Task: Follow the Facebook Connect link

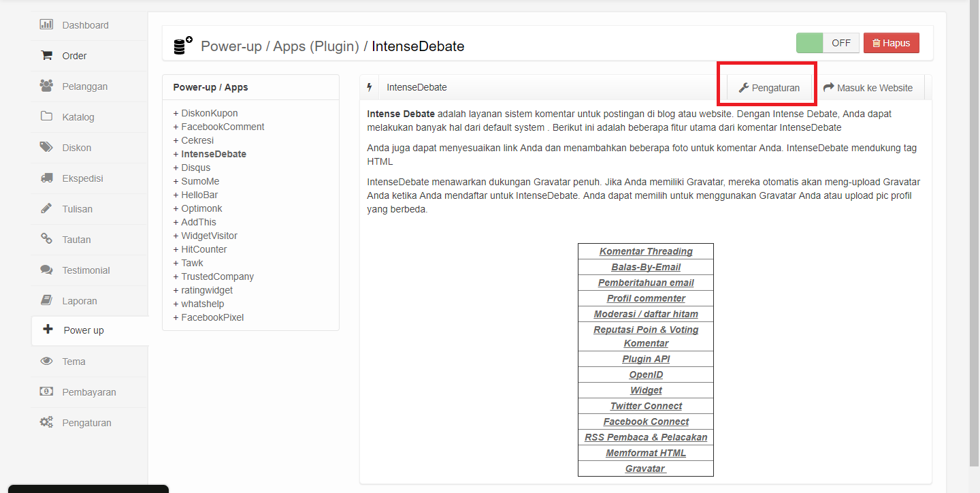Action: pos(646,422)
